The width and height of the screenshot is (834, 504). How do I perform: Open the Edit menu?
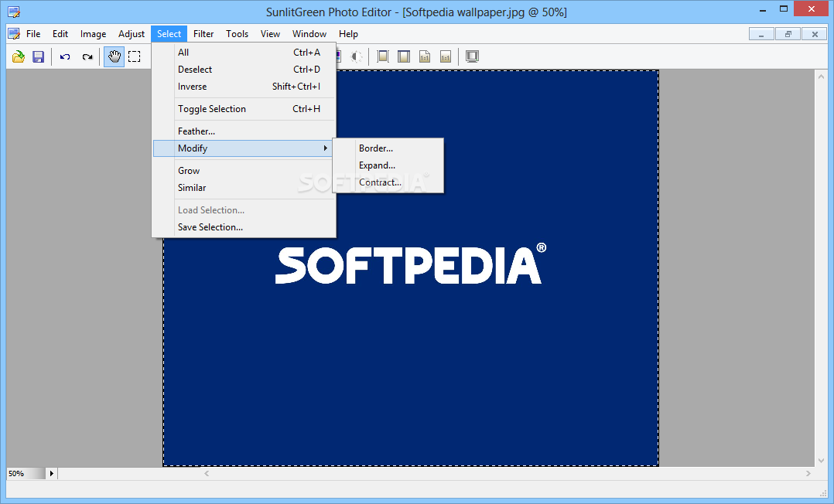[x=60, y=34]
